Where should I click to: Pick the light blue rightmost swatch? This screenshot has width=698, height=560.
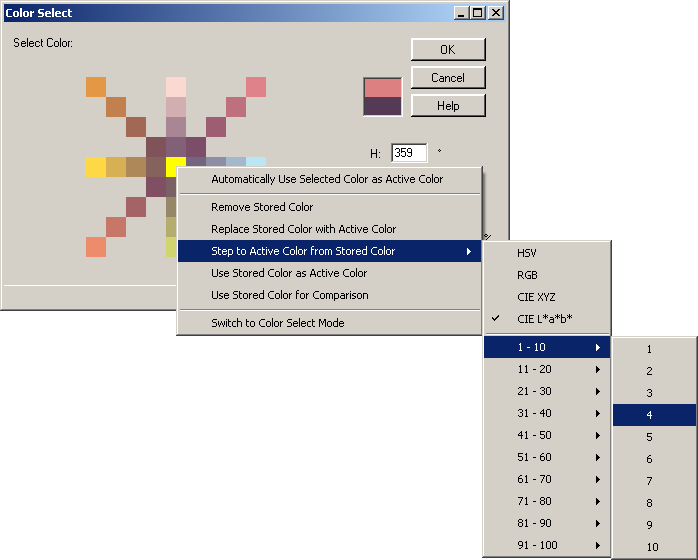[256, 162]
